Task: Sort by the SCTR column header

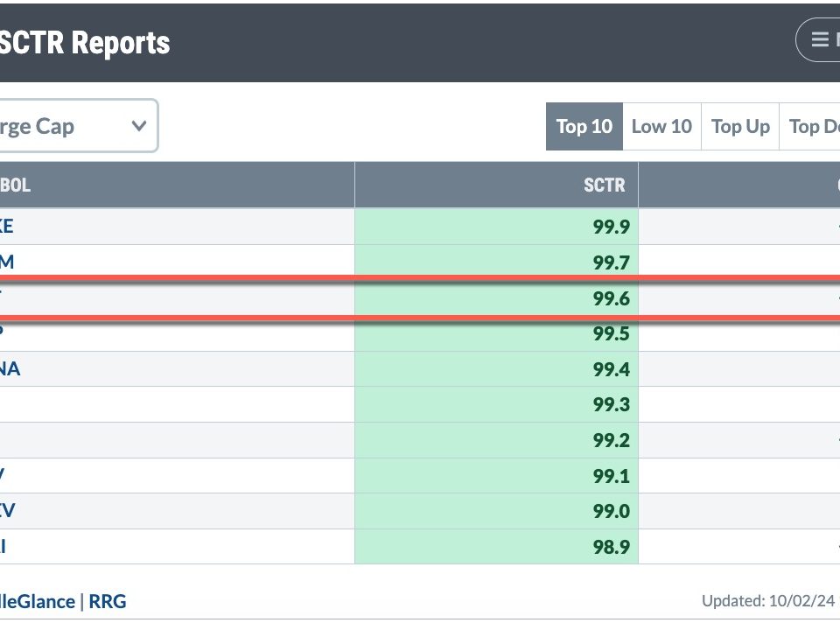Action: click(605, 185)
